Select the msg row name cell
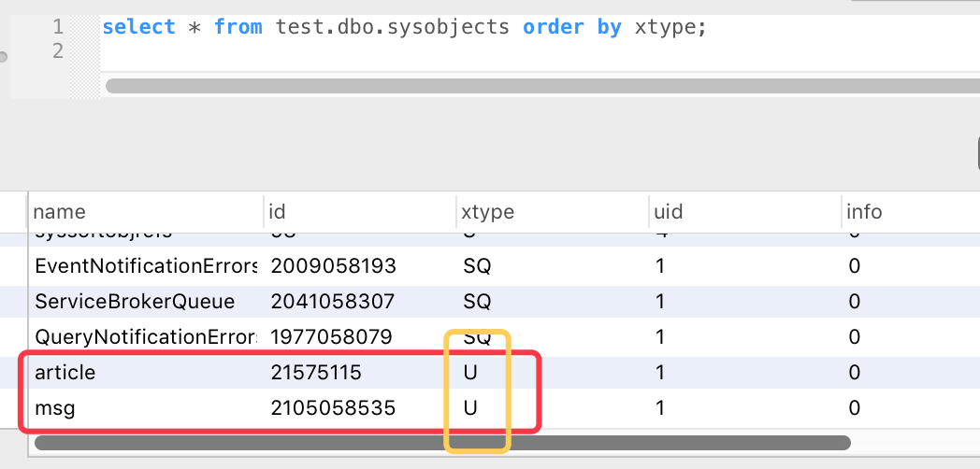The image size is (980, 469). [x=53, y=408]
